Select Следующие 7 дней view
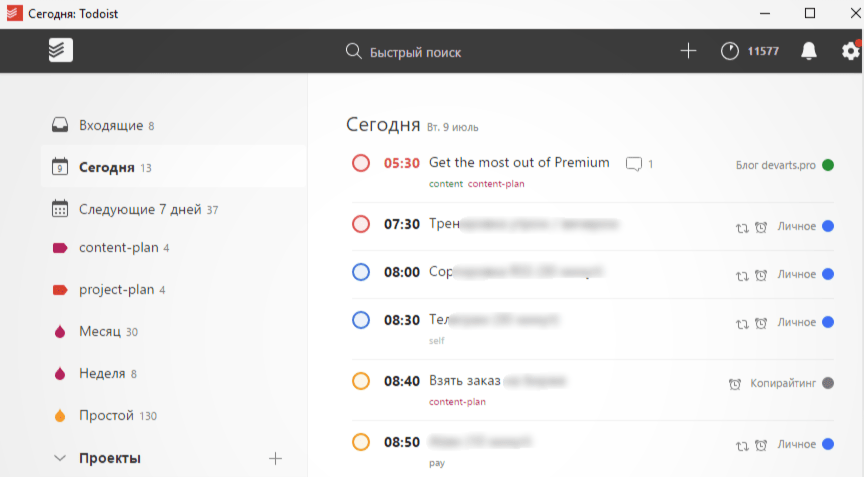This screenshot has height=497, width=864. pos(140,209)
